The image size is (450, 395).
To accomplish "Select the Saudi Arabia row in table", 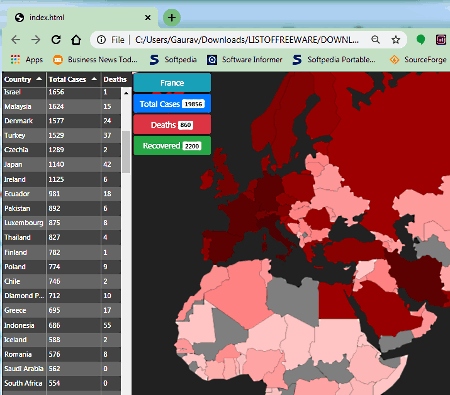I will [x=62, y=369].
